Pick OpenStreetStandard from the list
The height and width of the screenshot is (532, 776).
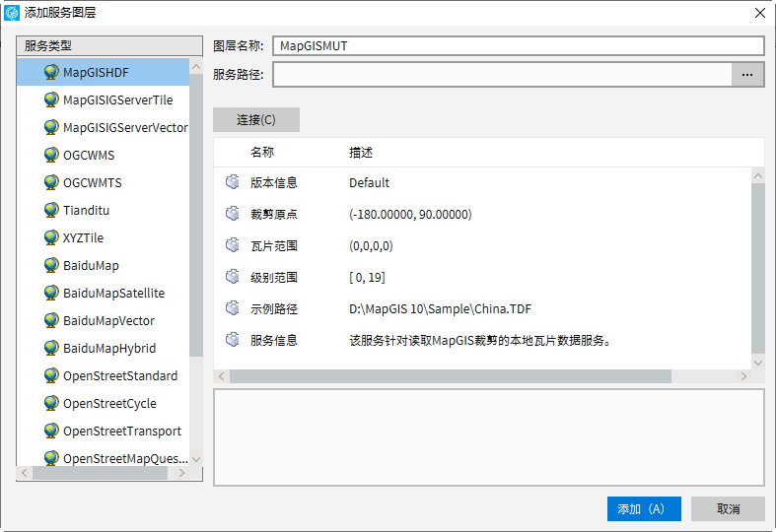[103, 375]
